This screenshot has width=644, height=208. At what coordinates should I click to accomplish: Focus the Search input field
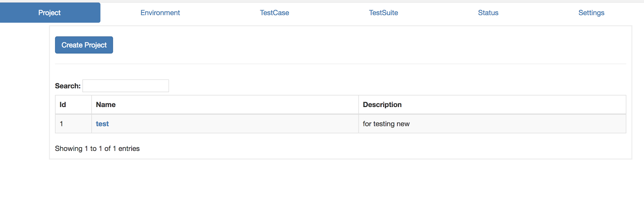(x=126, y=86)
